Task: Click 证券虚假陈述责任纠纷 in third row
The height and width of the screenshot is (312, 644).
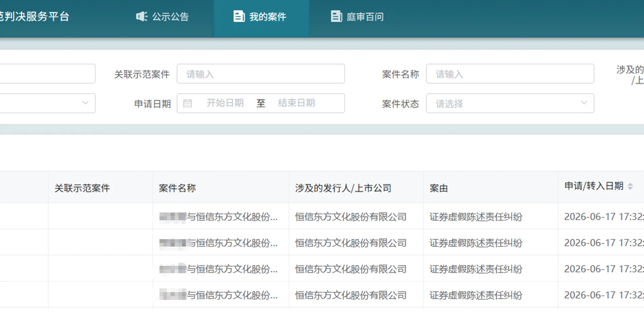Action: click(476, 269)
